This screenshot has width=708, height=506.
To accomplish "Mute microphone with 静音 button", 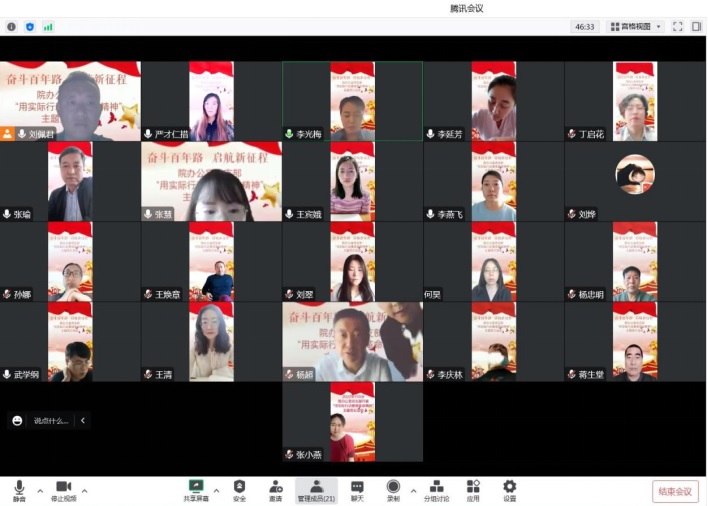I will pos(19,491).
